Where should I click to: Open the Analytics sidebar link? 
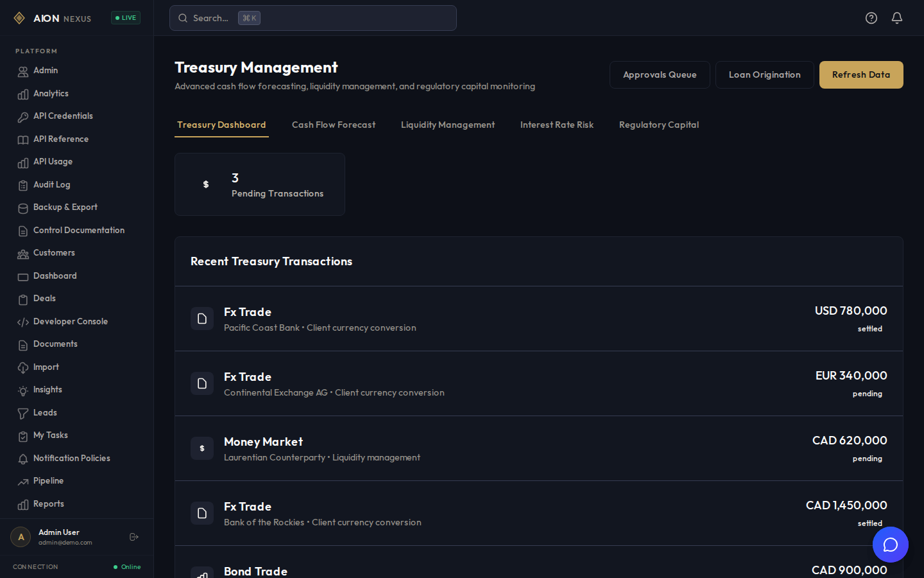tap(77, 94)
